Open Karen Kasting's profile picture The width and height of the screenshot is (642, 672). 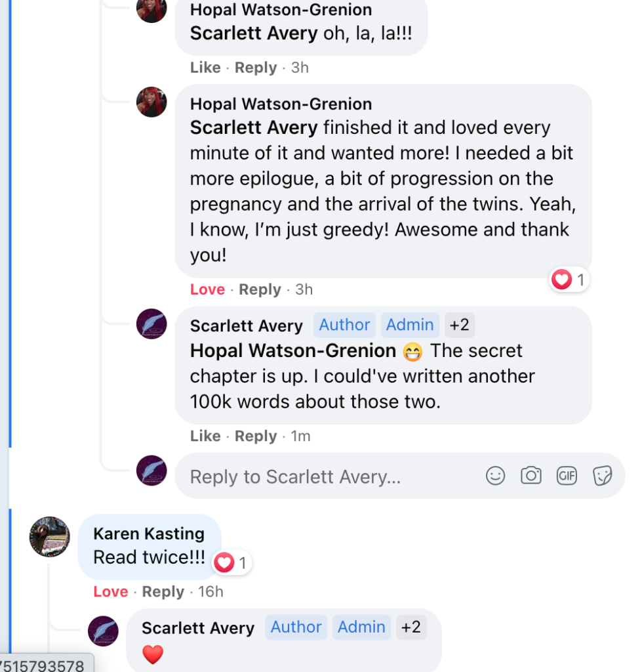50,537
